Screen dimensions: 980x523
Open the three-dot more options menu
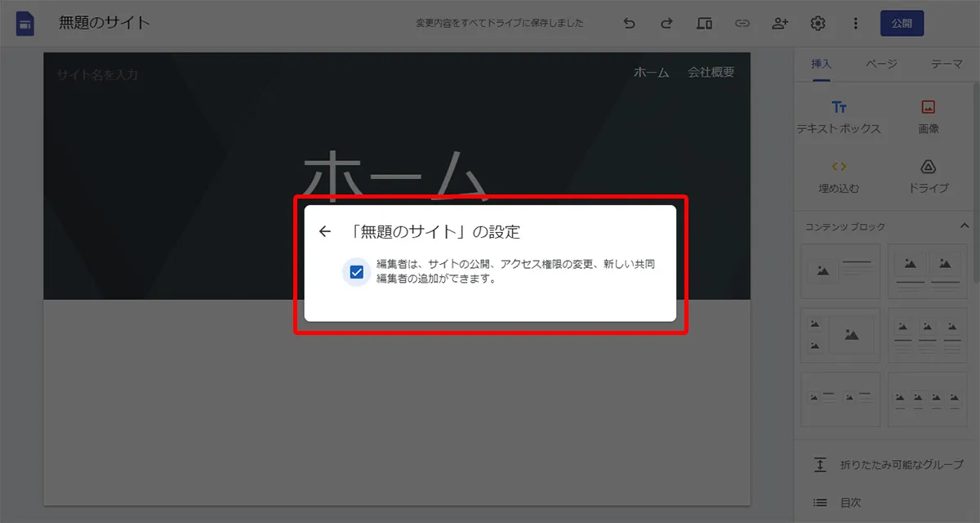point(855,24)
